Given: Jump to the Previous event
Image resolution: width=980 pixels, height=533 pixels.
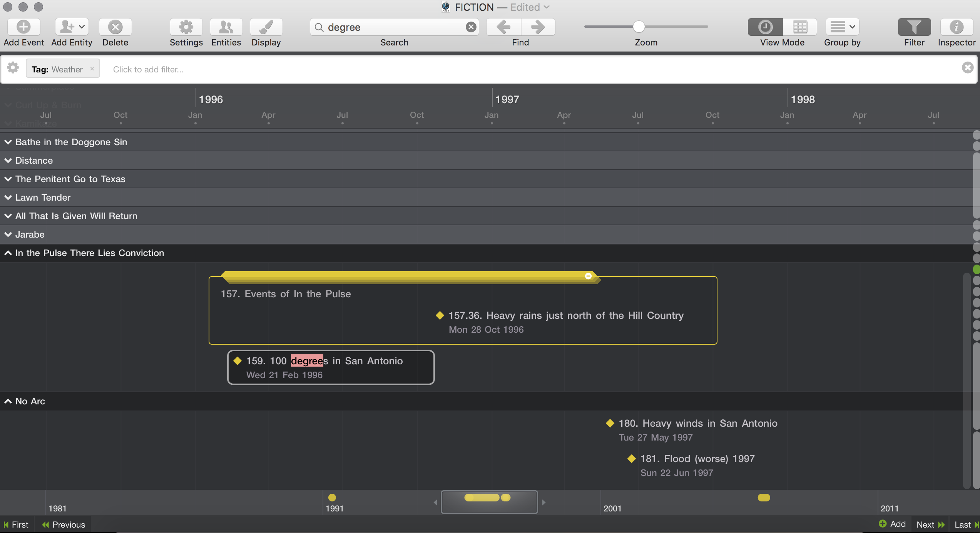Looking at the screenshot, I should [x=64, y=525].
